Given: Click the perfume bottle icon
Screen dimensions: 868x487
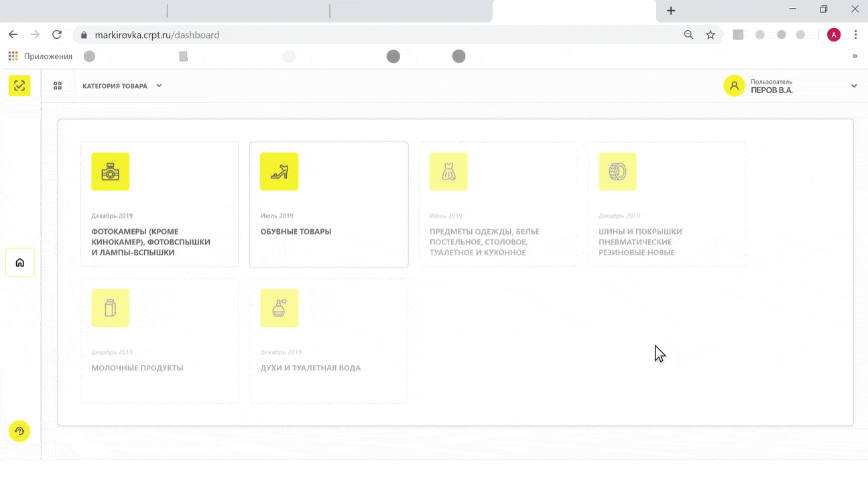Looking at the screenshot, I should (x=280, y=308).
